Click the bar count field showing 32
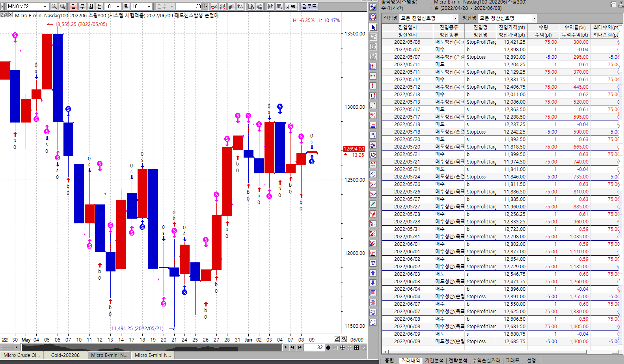Image resolution: width=624 pixels, height=364 pixels. [314, 347]
